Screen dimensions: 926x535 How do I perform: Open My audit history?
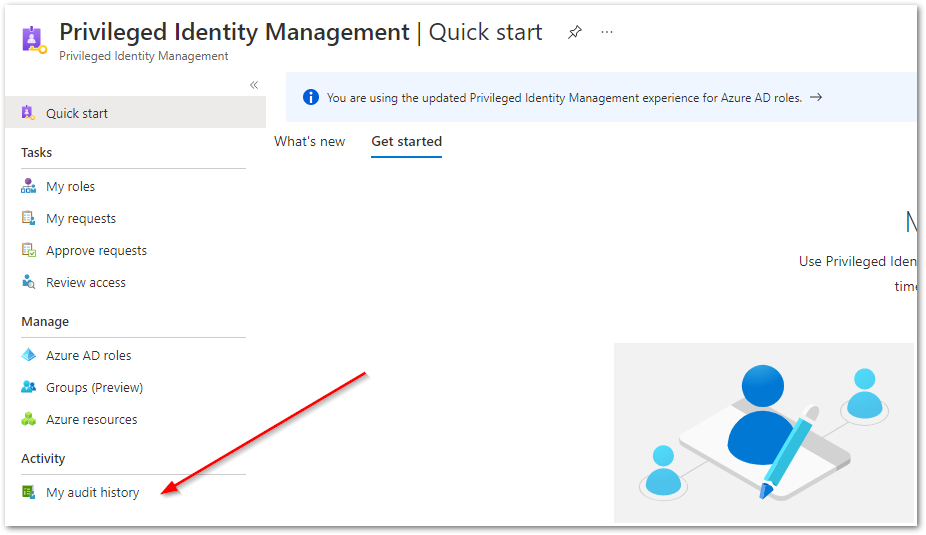point(93,492)
